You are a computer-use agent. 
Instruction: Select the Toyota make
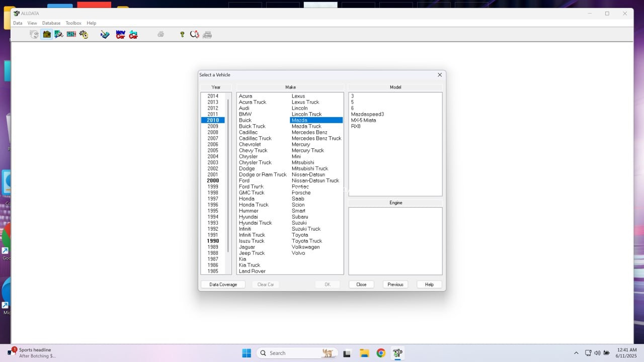(x=300, y=235)
